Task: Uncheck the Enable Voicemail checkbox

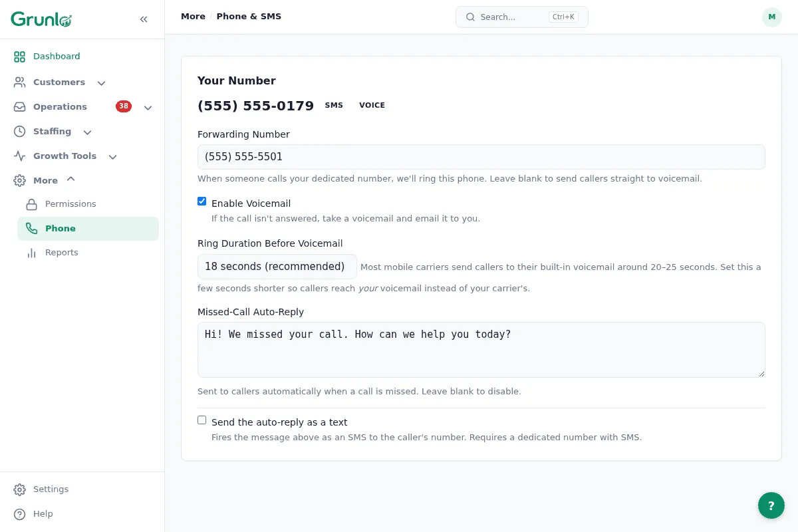Action: tap(202, 201)
